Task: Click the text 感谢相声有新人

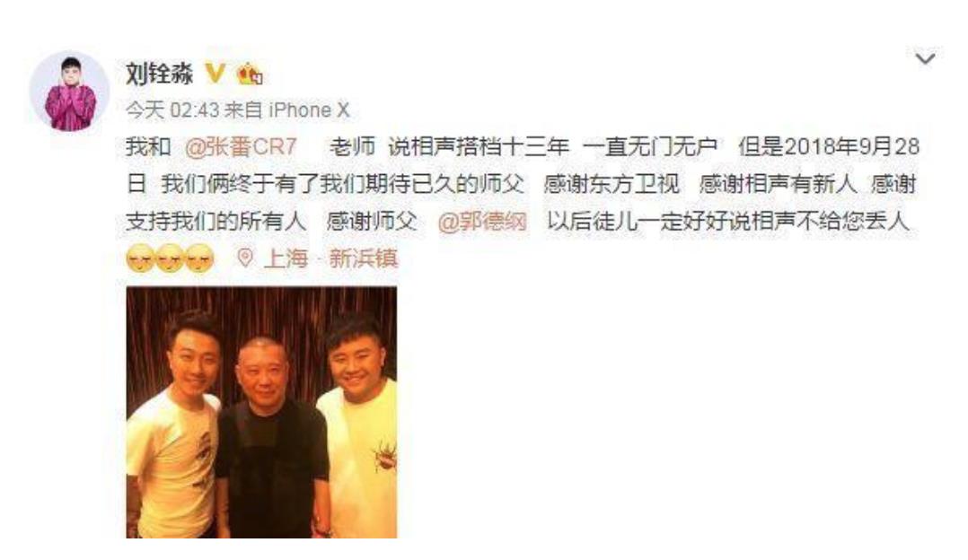Action: (x=778, y=184)
